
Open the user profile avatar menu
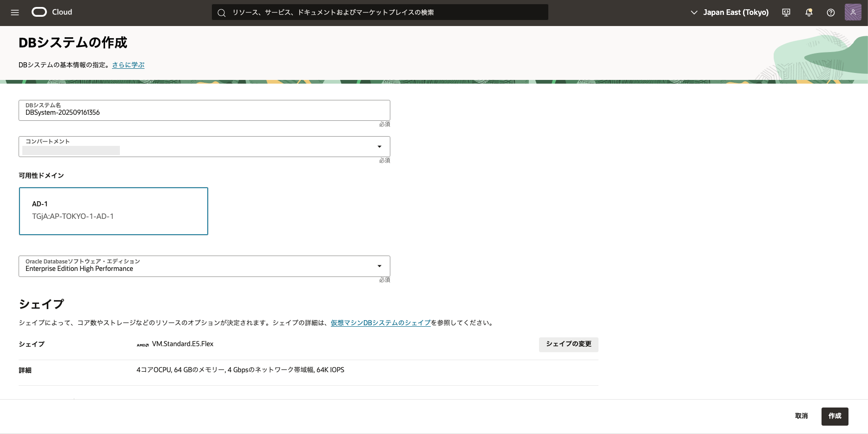pyautogui.click(x=853, y=13)
